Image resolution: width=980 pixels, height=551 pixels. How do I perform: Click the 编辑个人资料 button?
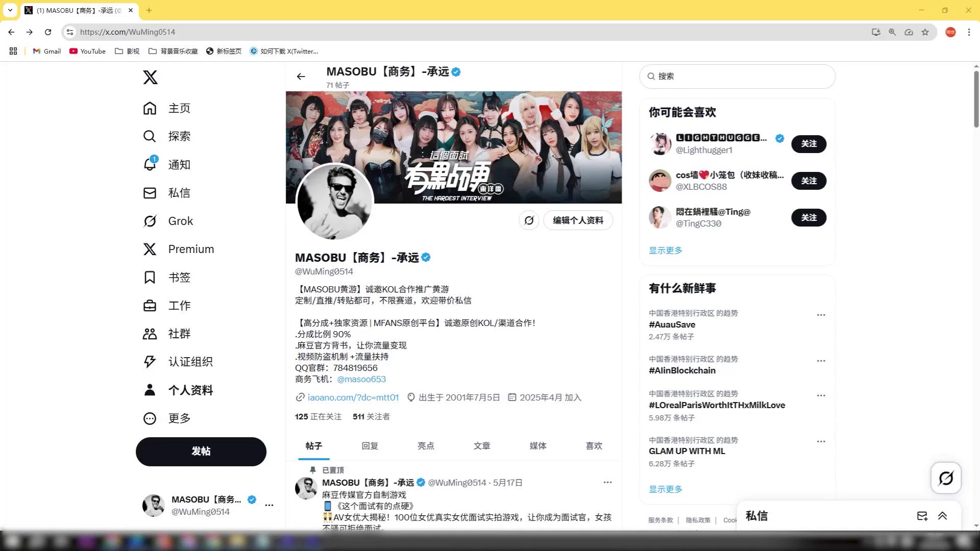pyautogui.click(x=578, y=220)
